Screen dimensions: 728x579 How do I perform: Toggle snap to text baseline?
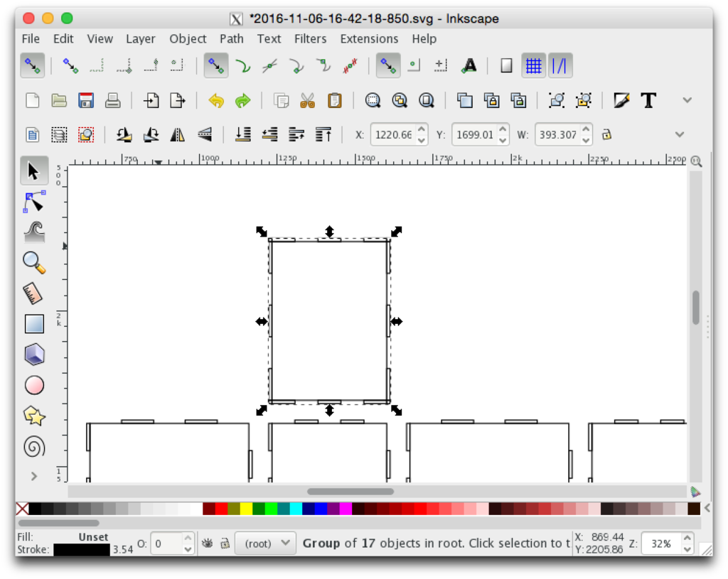click(x=469, y=65)
